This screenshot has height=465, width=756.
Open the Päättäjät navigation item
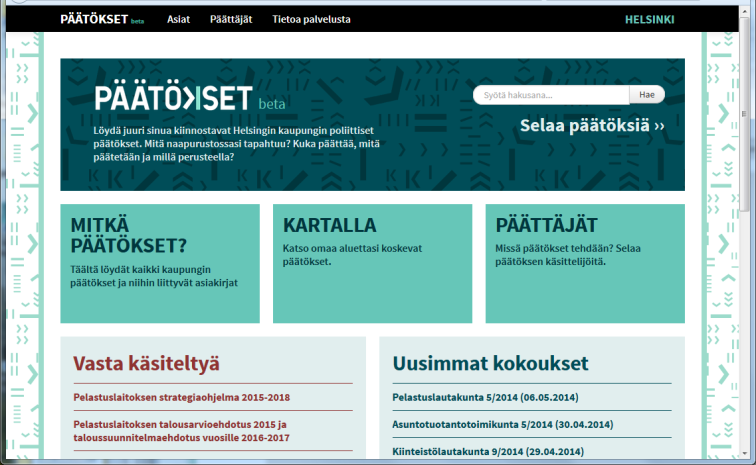click(231, 19)
